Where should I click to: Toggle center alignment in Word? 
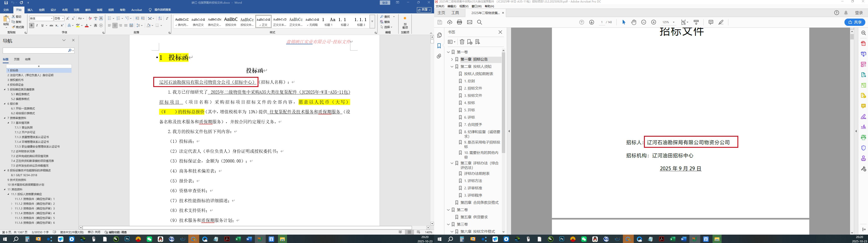[x=115, y=25]
